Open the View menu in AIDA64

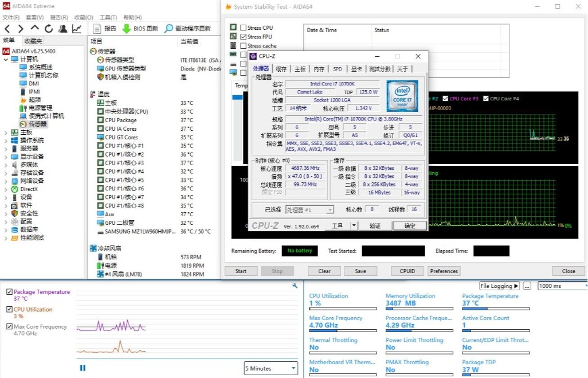tap(34, 17)
